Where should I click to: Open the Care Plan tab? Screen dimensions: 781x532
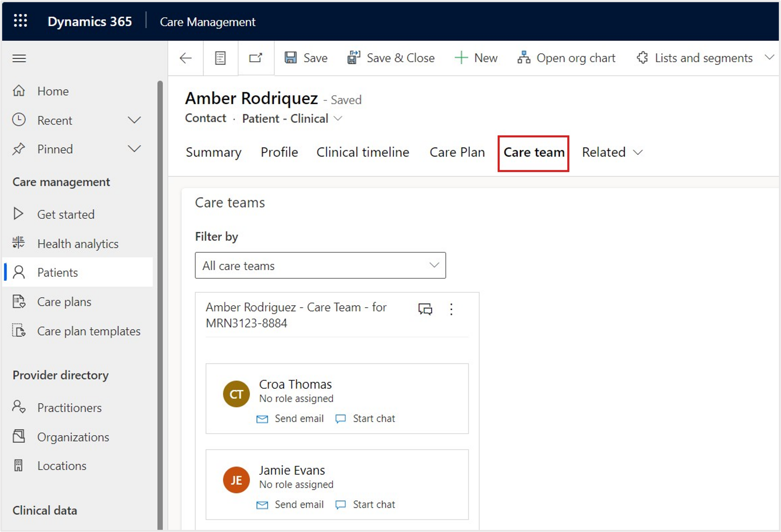tap(457, 152)
